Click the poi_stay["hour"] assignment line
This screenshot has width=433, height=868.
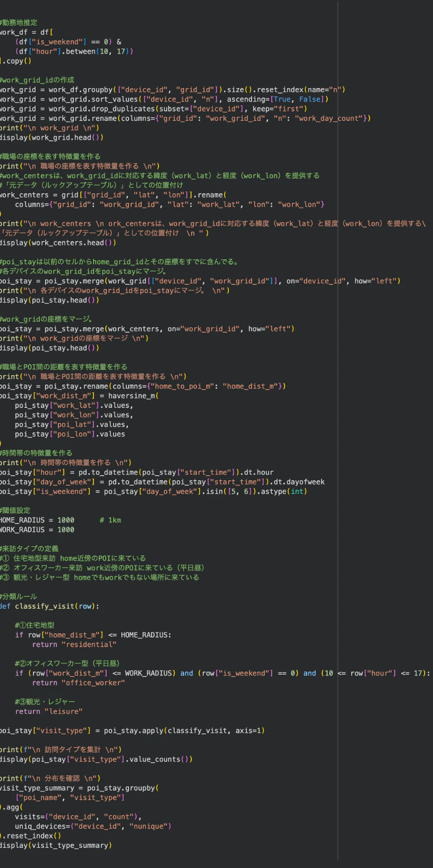tap(137, 472)
